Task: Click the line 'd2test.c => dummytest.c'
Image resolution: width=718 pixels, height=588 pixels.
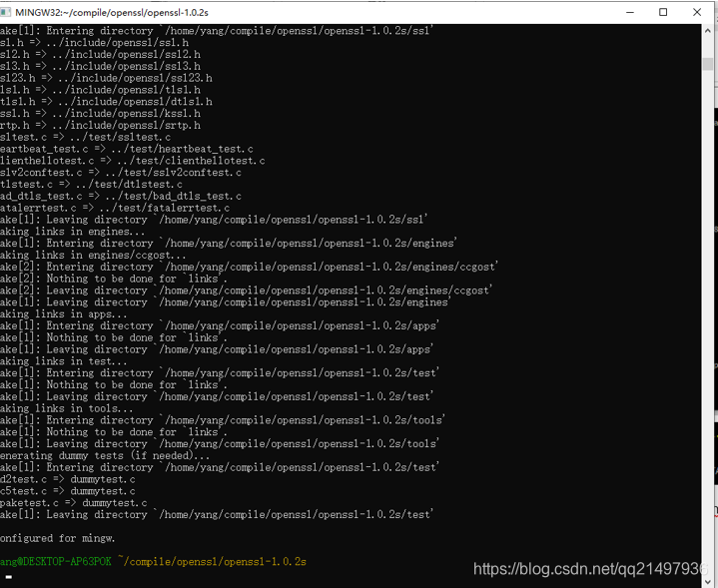Action: [68, 479]
